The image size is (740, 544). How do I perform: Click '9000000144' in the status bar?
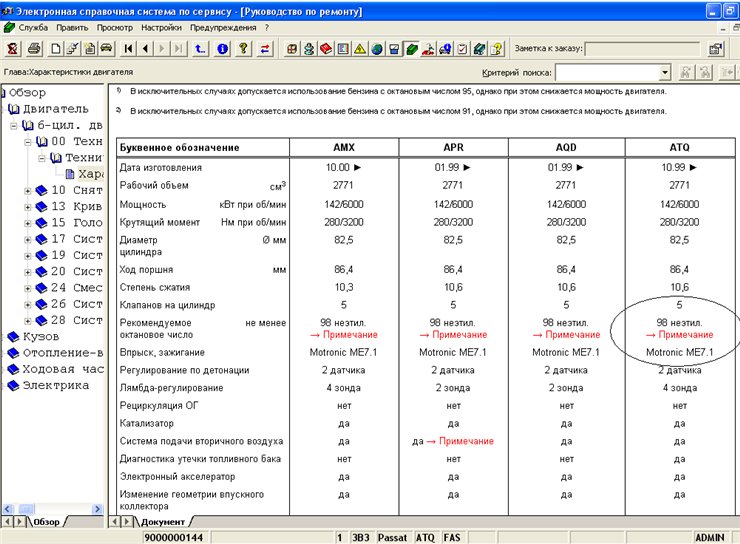pos(174,537)
